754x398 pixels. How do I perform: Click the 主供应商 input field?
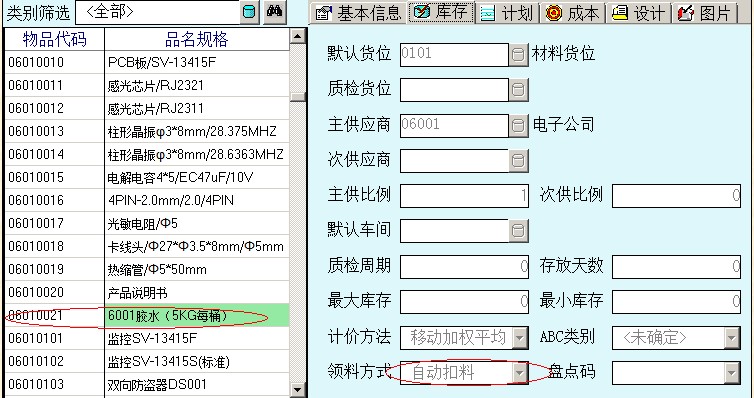tap(454, 125)
